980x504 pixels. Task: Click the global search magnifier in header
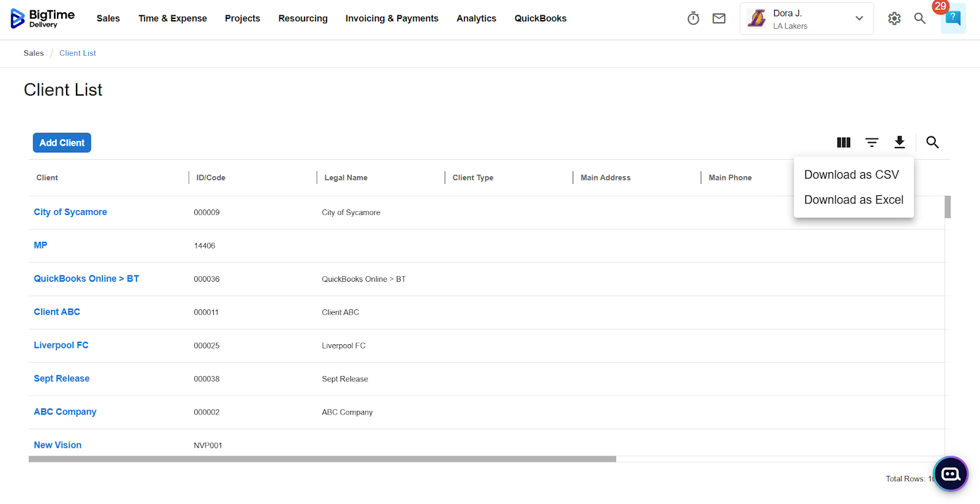[919, 18]
